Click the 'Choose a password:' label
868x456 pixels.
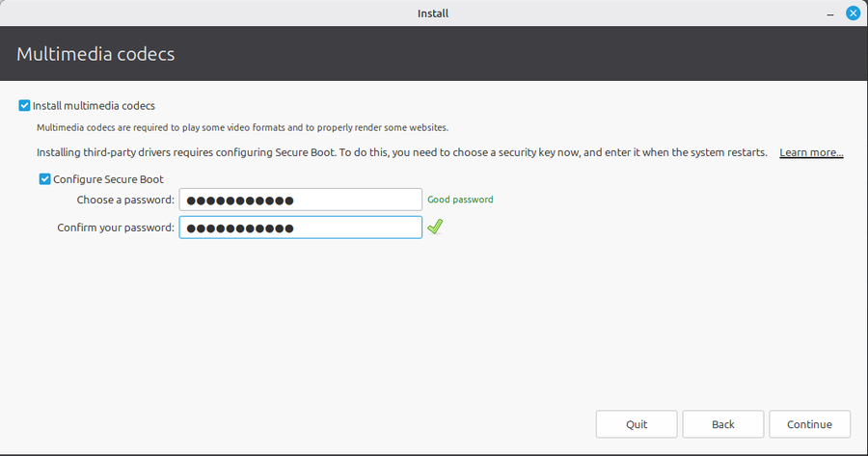click(125, 200)
